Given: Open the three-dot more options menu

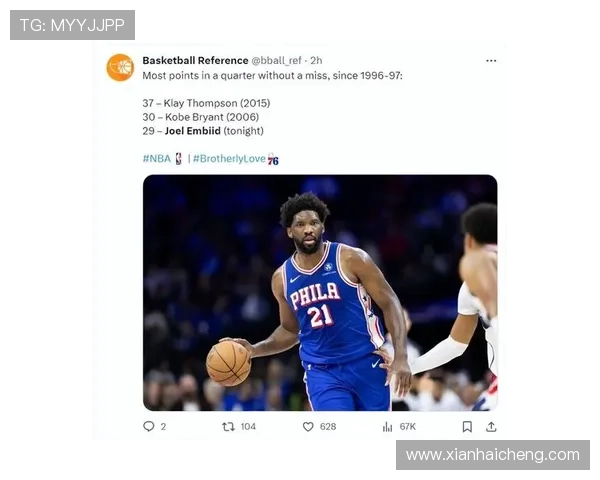Looking at the screenshot, I should (491, 61).
